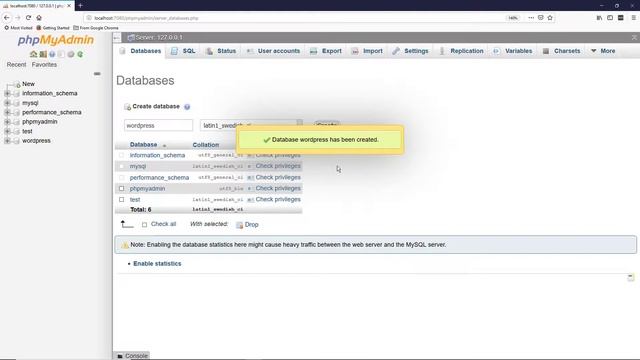
Task: Click the Create database help question icon
Action: pos(187,107)
